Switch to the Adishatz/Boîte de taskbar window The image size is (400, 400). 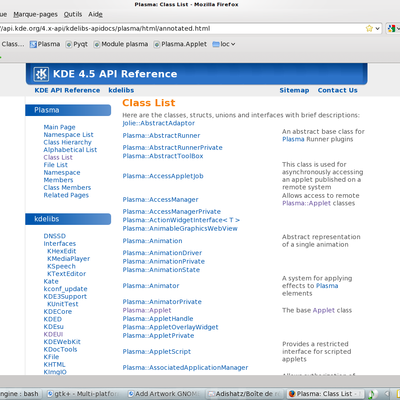[245, 394]
